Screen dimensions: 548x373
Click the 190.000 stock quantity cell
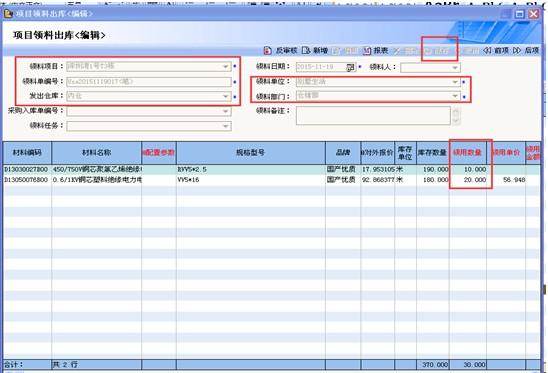coord(433,170)
